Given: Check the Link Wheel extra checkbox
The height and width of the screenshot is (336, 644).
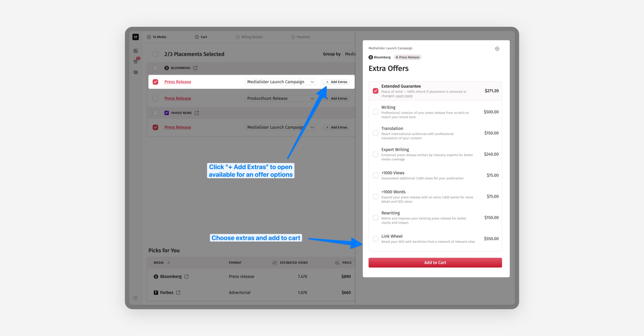Looking at the screenshot, I should [375, 238].
